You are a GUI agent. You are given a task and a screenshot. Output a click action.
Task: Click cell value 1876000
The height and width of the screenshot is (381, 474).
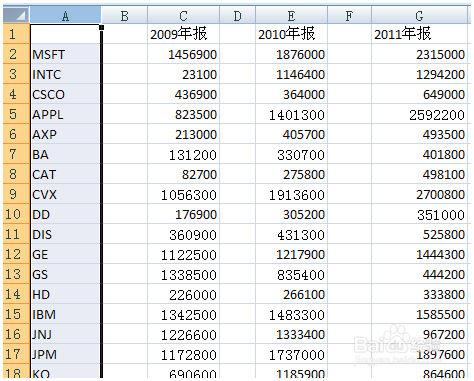click(291, 54)
